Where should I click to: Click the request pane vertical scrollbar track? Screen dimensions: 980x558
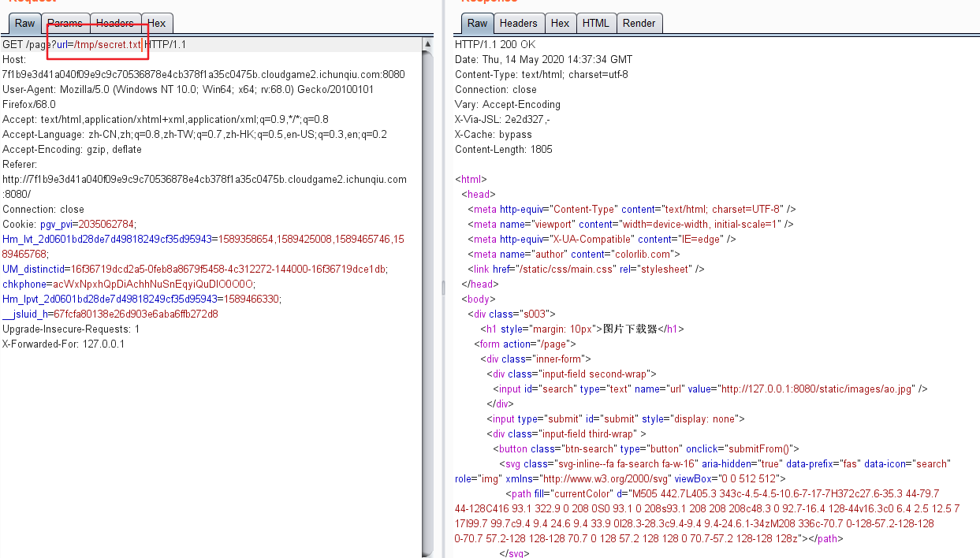428,315
